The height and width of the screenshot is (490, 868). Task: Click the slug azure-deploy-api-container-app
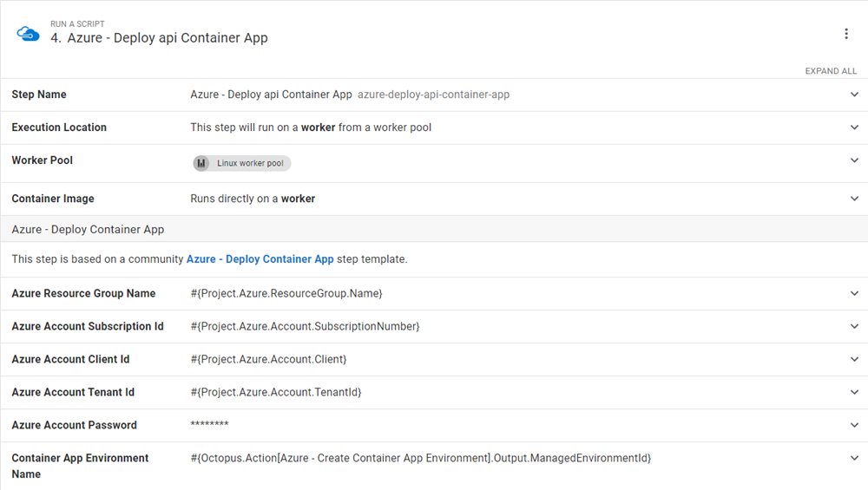(433, 95)
